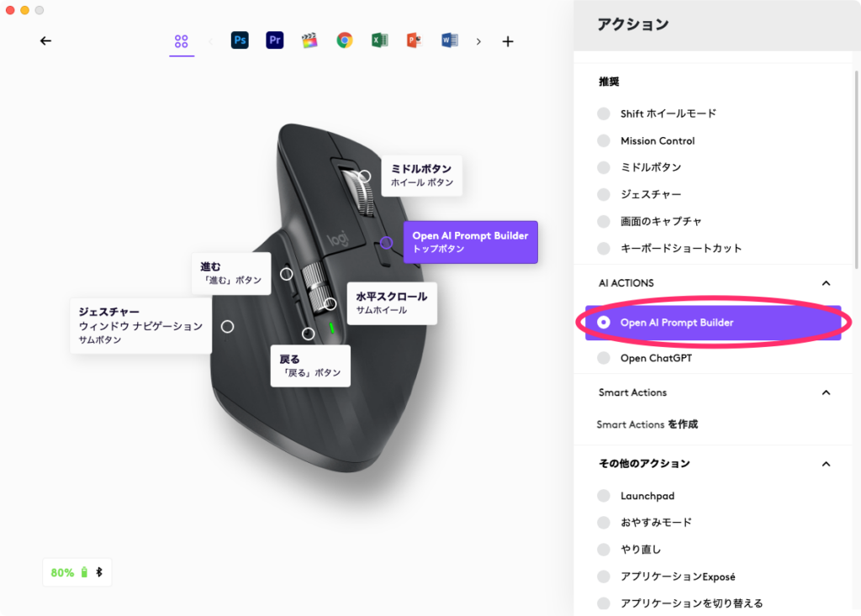
Task: Click the アクション panel heading
Action: pyautogui.click(x=632, y=24)
